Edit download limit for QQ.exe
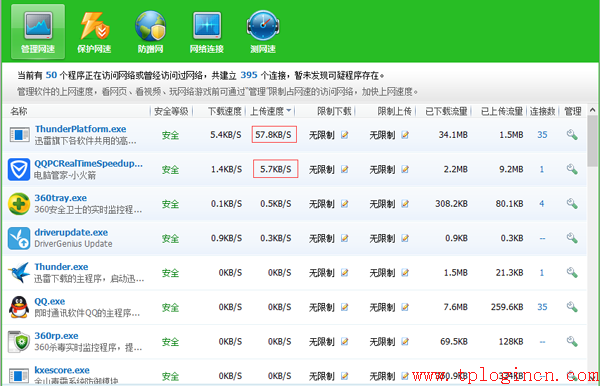The width and height of the screenshot is (600, 386). tap(345, 307)
